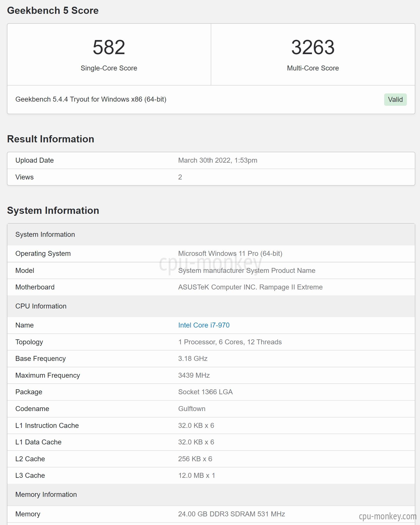This screenshot has height=525, width=420.
Task: Click the Views row value
Action: tap(180, 177)
